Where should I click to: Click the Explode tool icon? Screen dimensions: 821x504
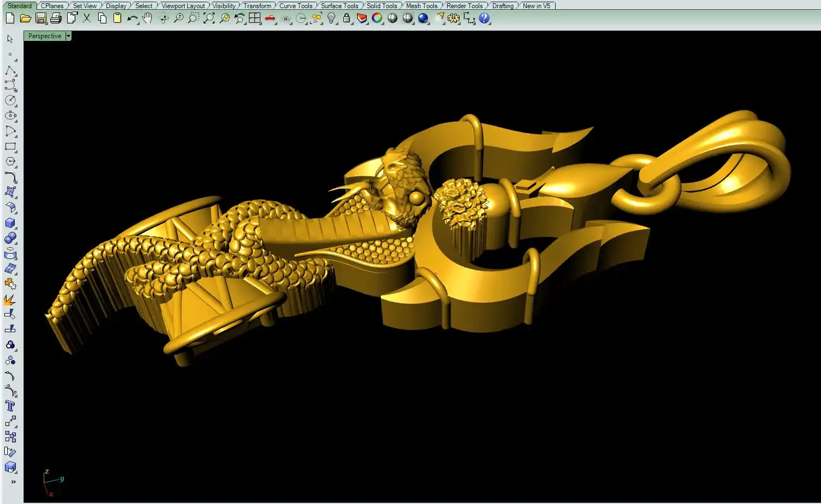tap(10, 299)
